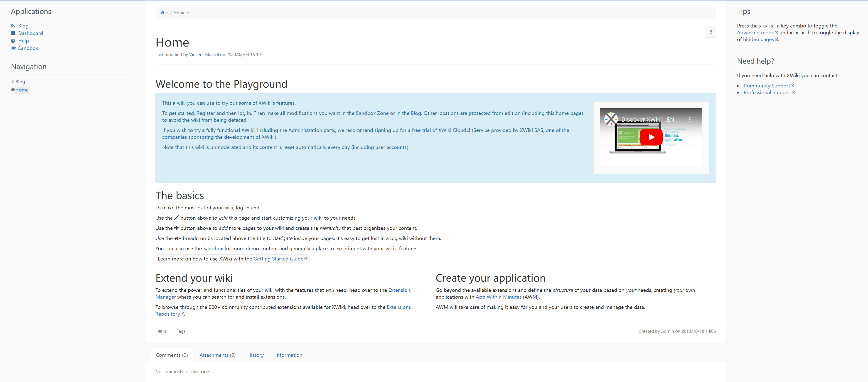Switch to the Attachments (0) tab
The image size is (868, 382).
click(217, 355)
